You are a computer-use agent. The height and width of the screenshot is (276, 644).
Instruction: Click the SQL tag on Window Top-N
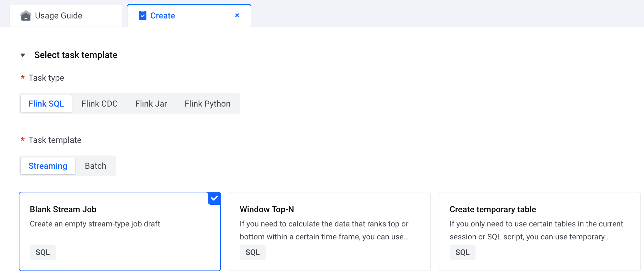(253, 252)
